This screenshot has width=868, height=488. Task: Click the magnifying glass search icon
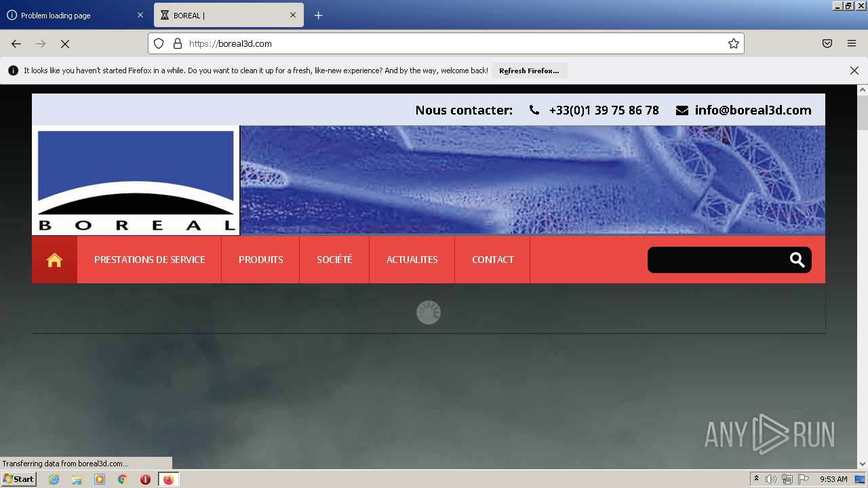[x=797, y=260]
